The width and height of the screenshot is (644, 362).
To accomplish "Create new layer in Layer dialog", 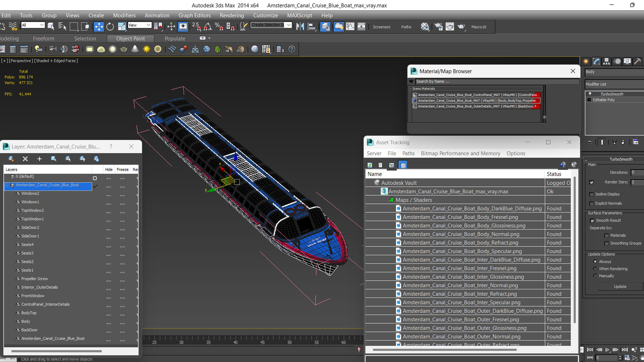I will (11, 159).
